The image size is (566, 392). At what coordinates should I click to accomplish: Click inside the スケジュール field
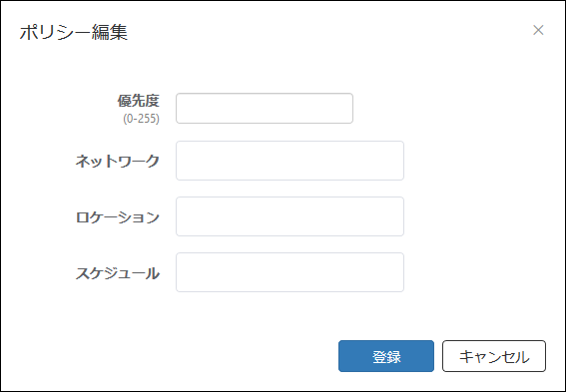(x=289, y=272)
